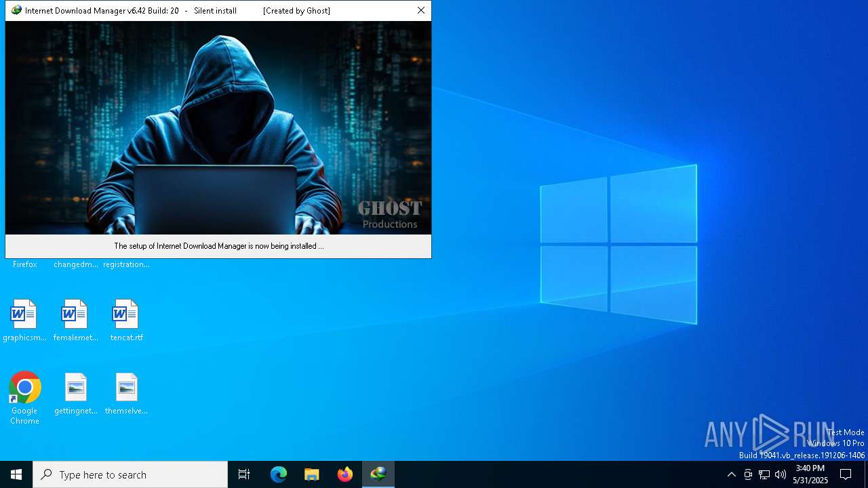Click the installer title 'Internet Download Manager v6.42 Build: 20'

(x=102, y=11)
